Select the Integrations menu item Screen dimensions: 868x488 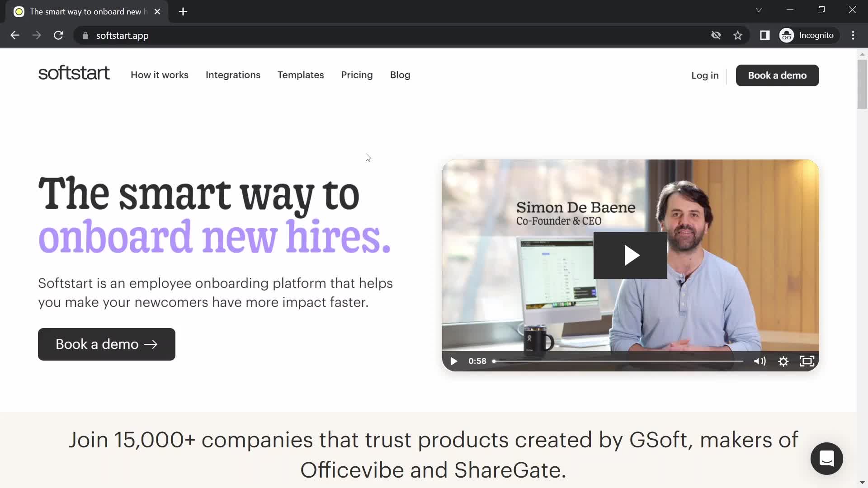coord(232,75)
